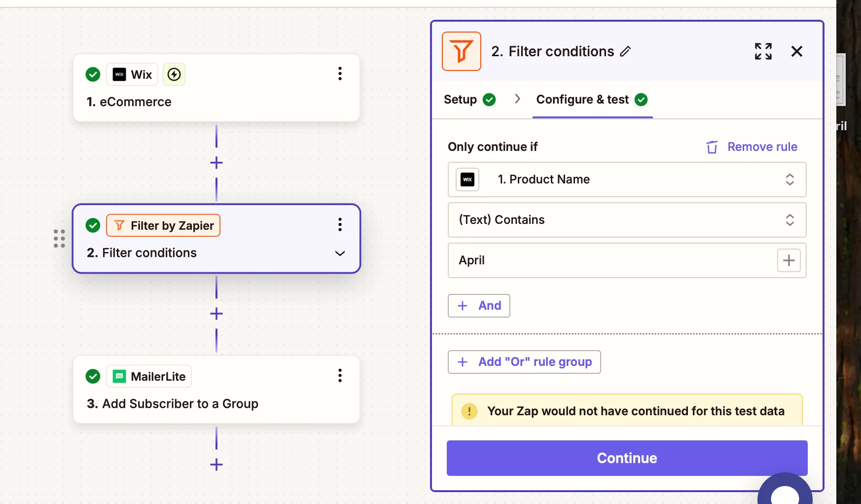Click the Continue button

pos(627,458)
